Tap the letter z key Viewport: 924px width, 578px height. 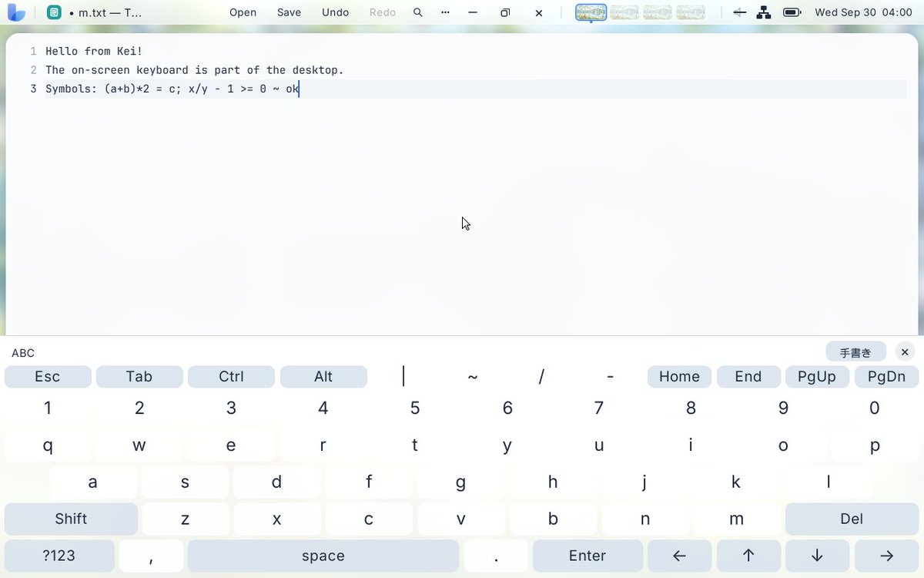[x=186, y=519]
